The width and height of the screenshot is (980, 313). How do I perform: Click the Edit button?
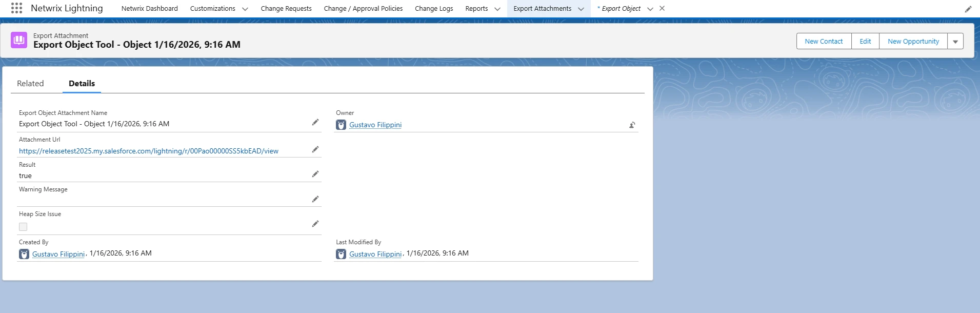(865, 42)
